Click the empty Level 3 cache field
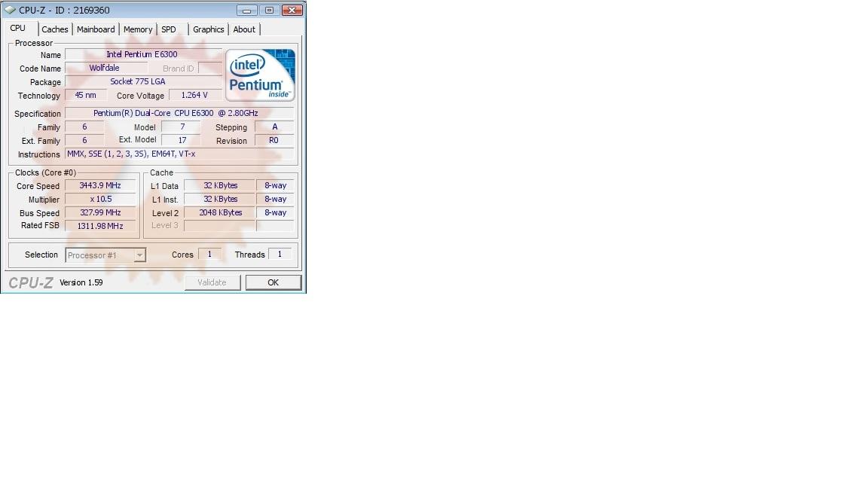 pyautogui.click(x=220, y=226)
